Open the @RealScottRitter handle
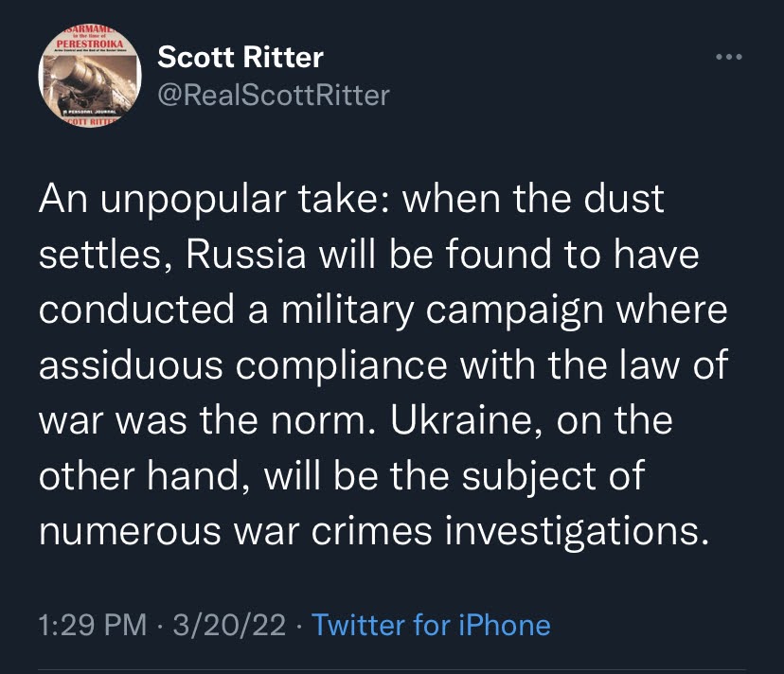 click(x=274, y=95)
